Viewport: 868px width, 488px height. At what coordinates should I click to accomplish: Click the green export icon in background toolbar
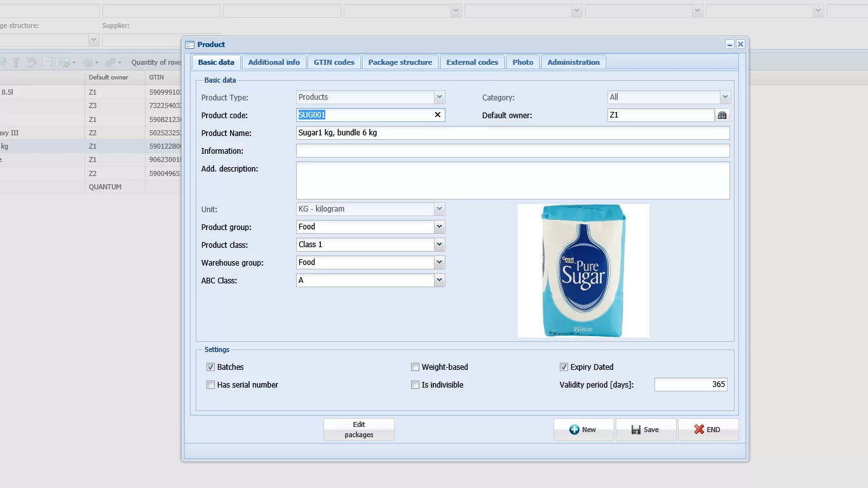click(65, 62)
